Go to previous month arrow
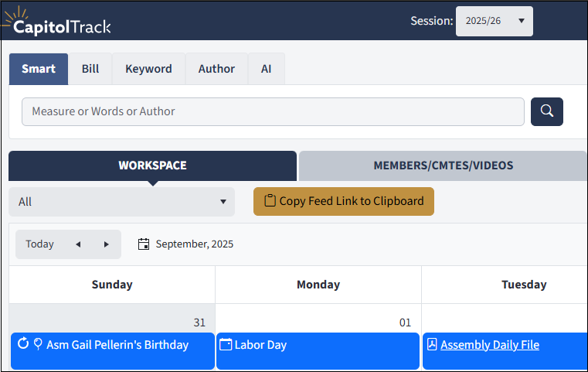The image size is (588, 372). point(78,244)
